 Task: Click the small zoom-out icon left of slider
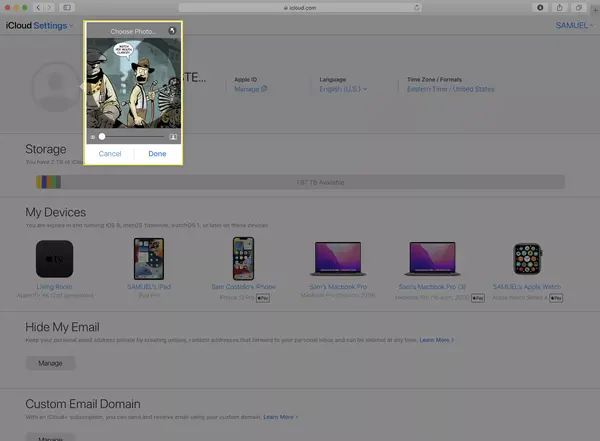pos(93,137)
